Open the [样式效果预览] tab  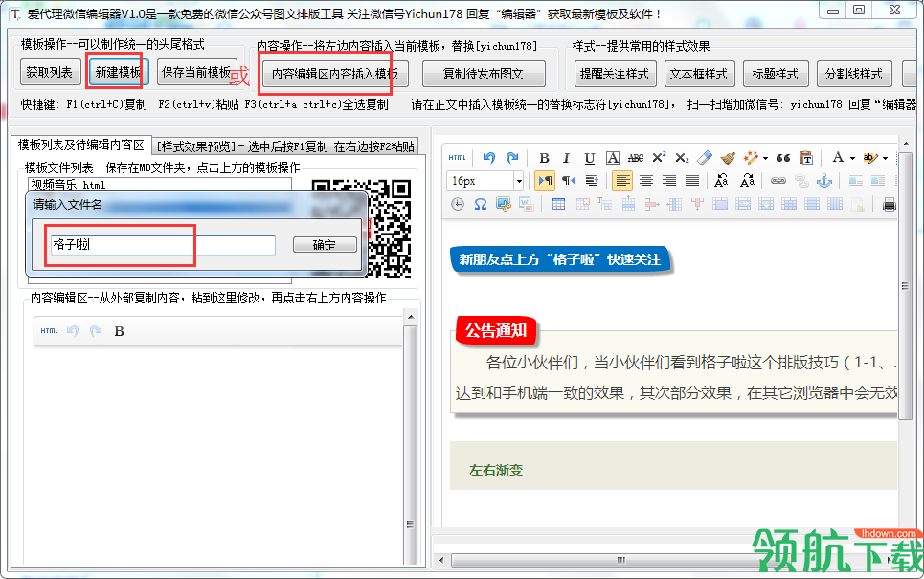(x=285, y=146)
